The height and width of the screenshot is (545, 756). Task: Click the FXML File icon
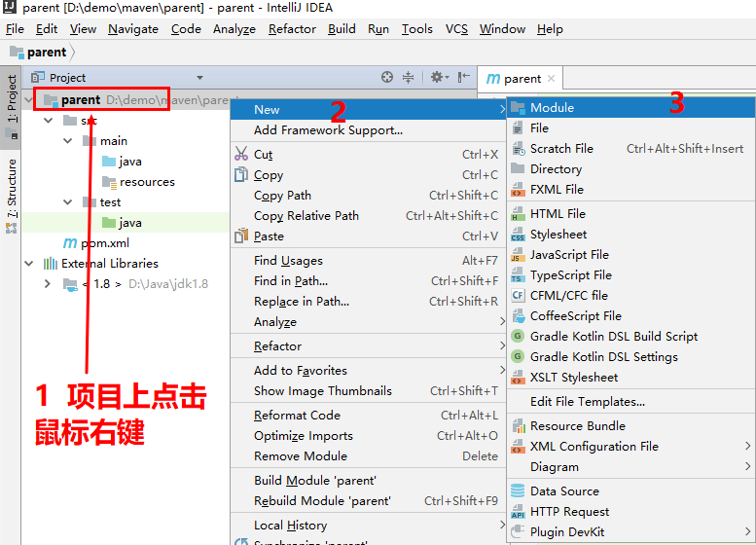[518, 190]
